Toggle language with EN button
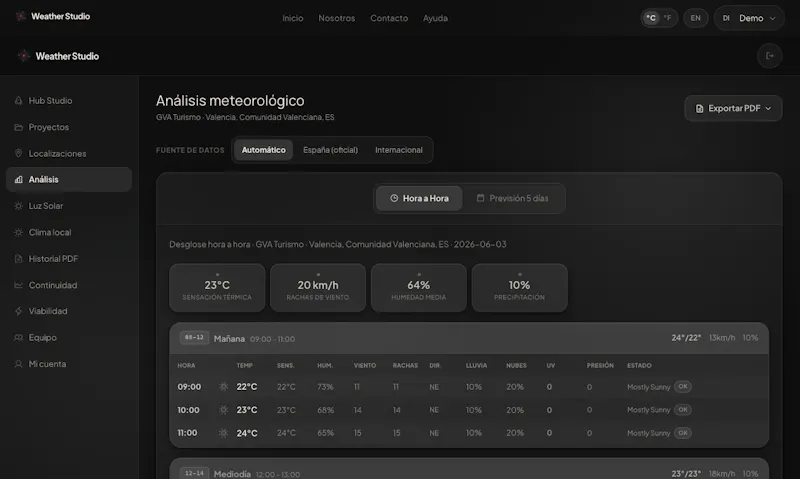This screenshot has width=800, height=479. pyautogui.click(x=695, y=18)
